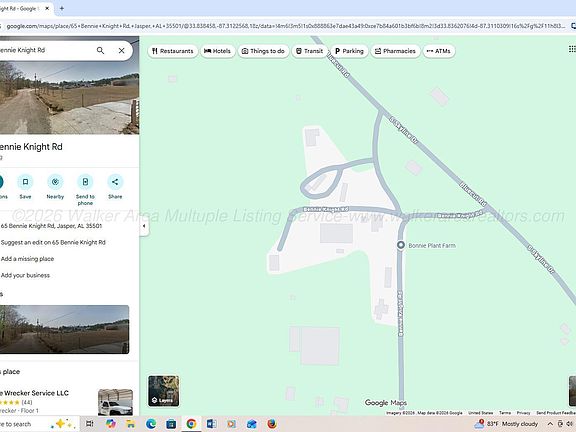Open the street view photo thumbnail
Viewport: 576px width, 432px height.
click(x=64, y=329)
